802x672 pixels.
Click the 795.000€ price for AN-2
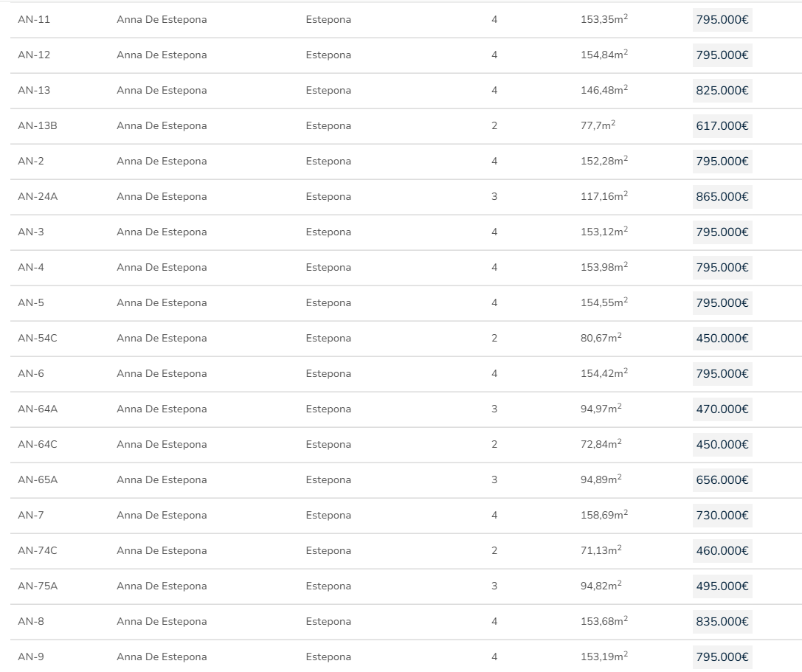(x=722, y=162)
